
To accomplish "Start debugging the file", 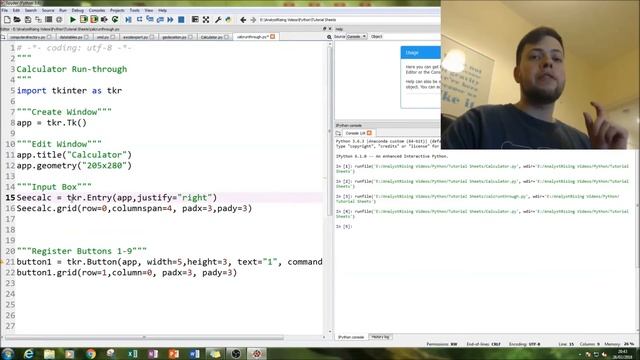I will pyautogui.click(x=129, y=20).
